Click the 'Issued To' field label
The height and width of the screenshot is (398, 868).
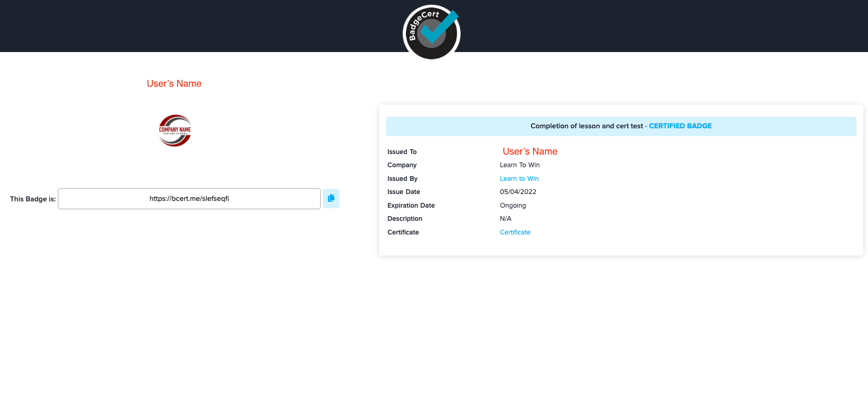click(402, 152)
